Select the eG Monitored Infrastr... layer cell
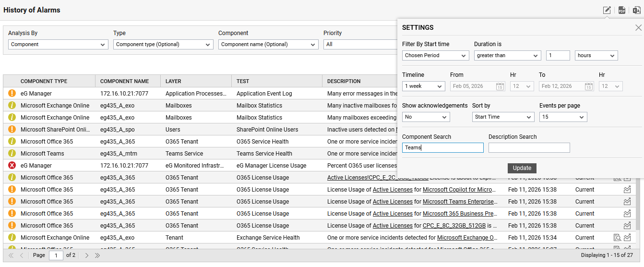The height and width of the screenshot is (267, 644). [195, 166]
